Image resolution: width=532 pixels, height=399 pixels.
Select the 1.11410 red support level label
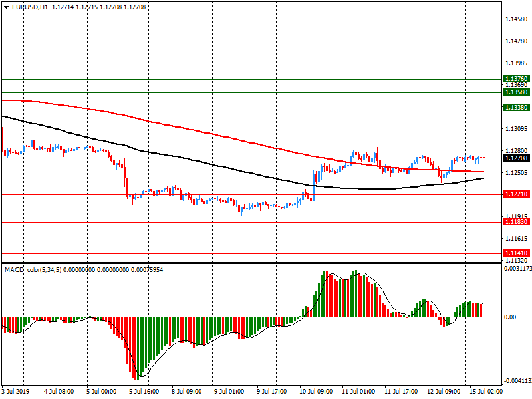(517, 253)
